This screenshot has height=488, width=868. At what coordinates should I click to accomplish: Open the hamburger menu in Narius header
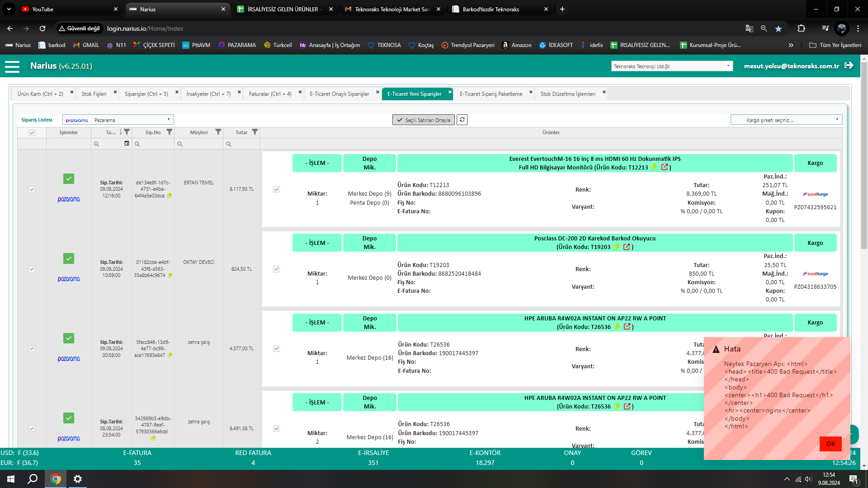point(12,66)
